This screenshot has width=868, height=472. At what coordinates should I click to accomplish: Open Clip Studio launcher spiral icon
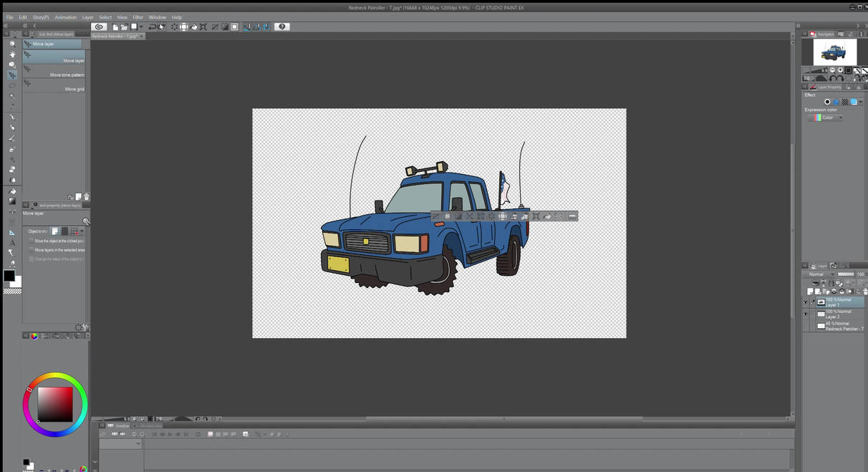pos(100,27)
